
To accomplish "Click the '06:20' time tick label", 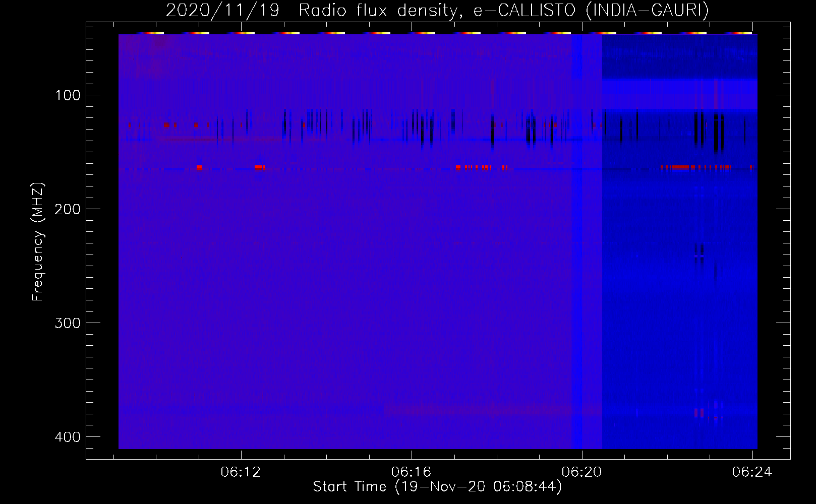I will tap(582, 472).
